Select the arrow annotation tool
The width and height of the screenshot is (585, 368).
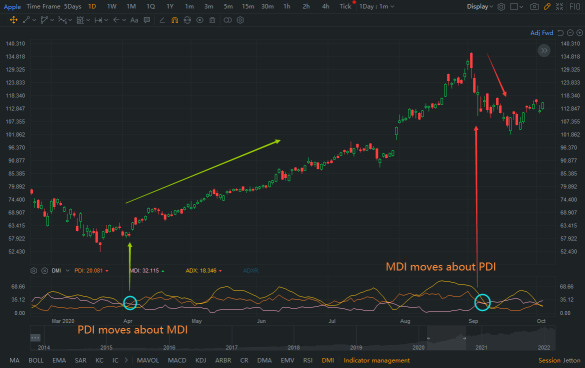pyautogui.click(x=116, y=20)
